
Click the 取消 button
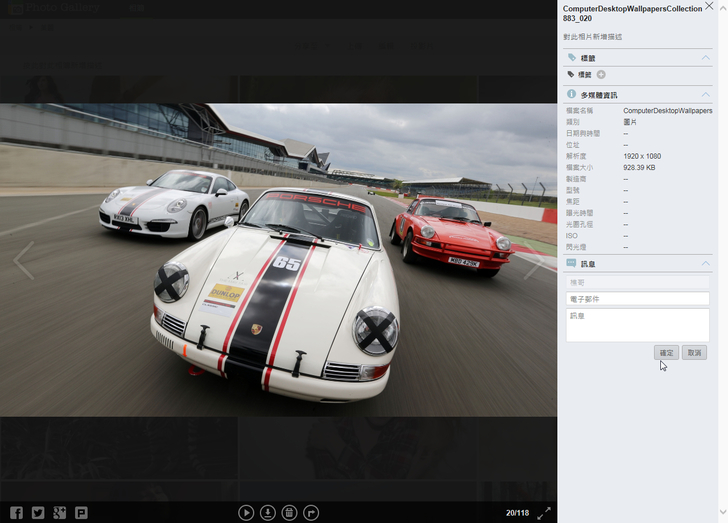coord(695,353)
